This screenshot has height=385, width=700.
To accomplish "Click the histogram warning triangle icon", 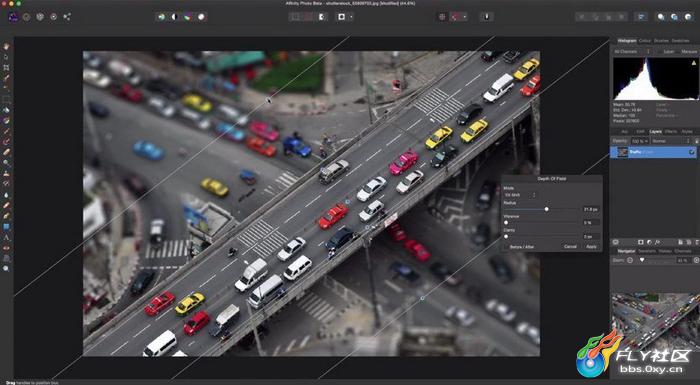I will [x=694, y=63].
